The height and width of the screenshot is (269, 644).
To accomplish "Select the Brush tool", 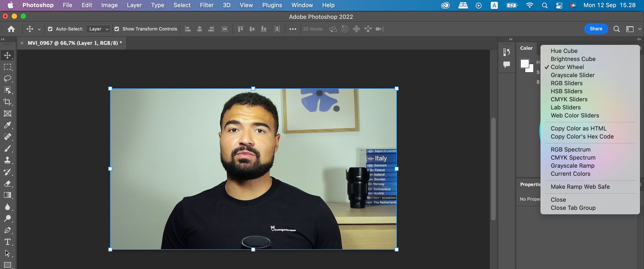I will coord(7,148).
